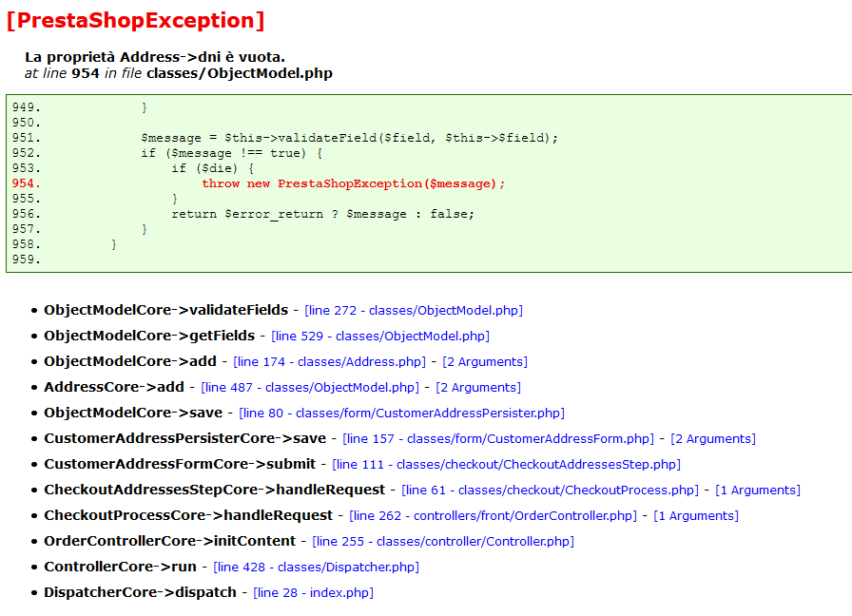Click the 'DispatcherCore->dispatch' trace entry
The height and width of the screenshot is (616, 852).
click(140, 592)
